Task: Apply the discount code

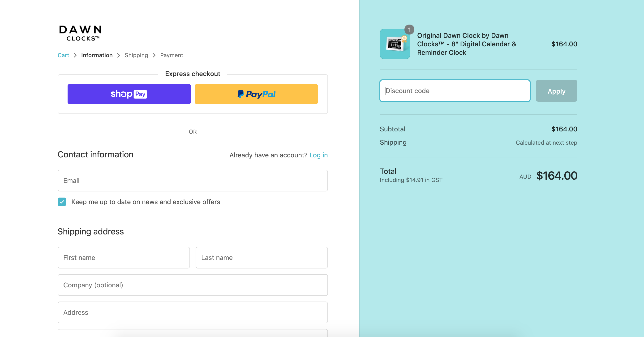Action: tap(557, 91)
